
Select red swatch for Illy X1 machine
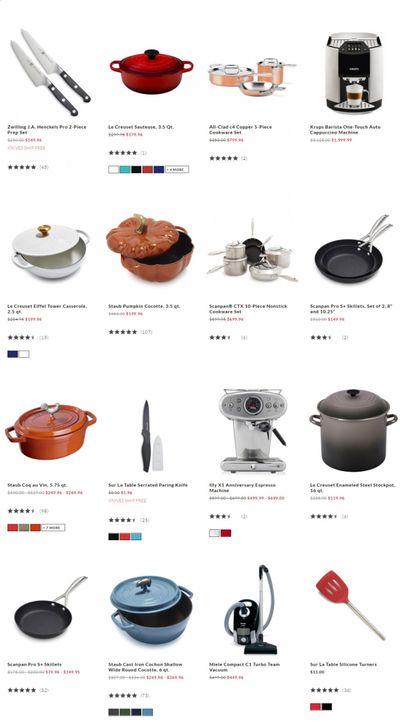(x=226, y=533)
